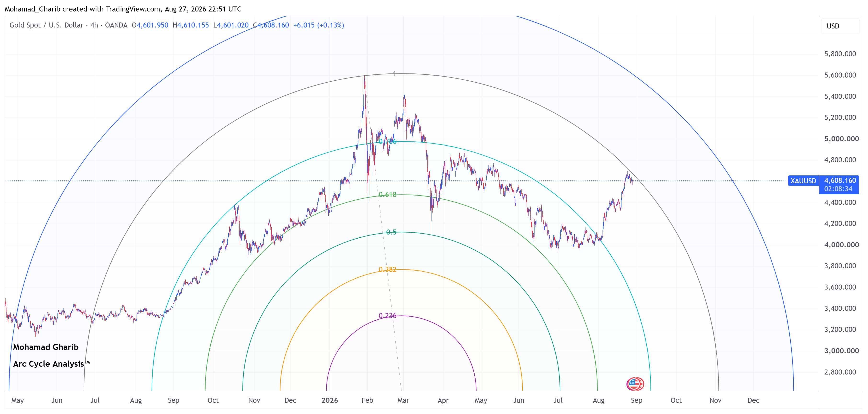
Task: Click the +6.015 (+0.13%) change value
Action: pos(319,25)
